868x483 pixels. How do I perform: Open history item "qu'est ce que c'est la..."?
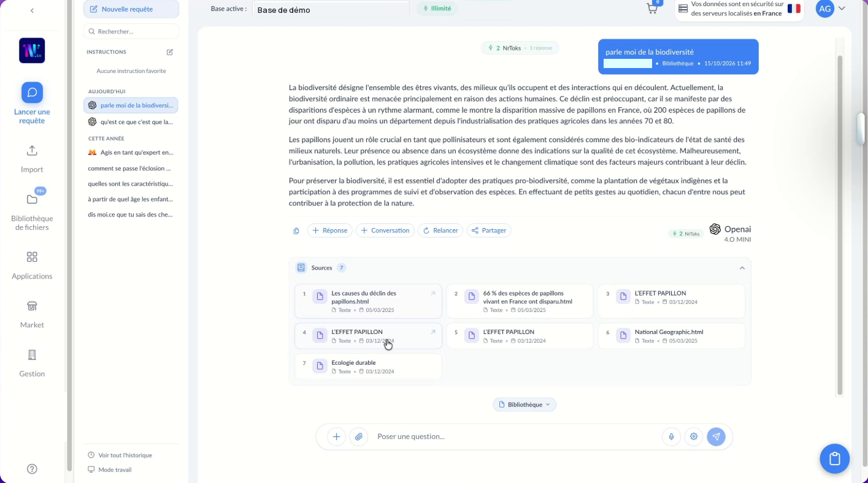(x=131, y=122)
